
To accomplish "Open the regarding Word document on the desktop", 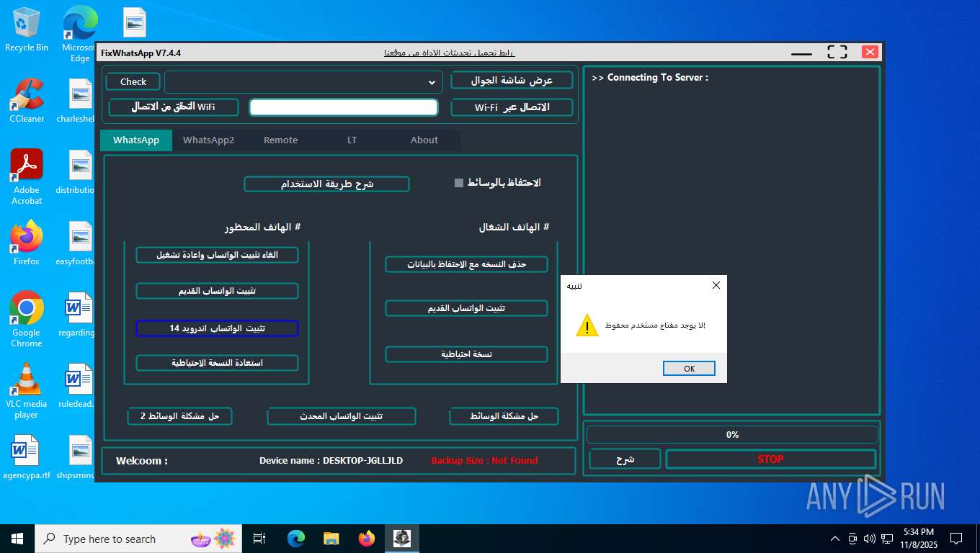I will pos(78,314).
